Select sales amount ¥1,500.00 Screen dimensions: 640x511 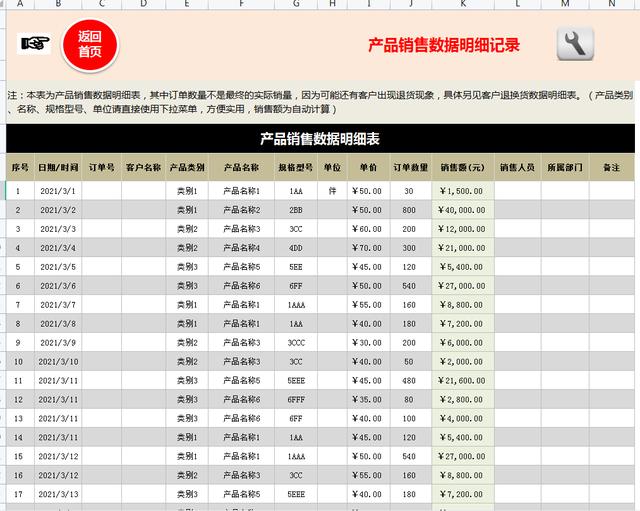(x=463, y=191)
